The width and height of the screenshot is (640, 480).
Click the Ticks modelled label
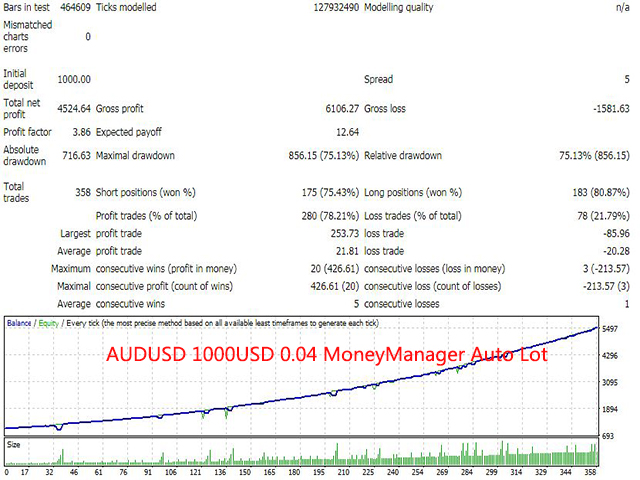click(126, 7)
